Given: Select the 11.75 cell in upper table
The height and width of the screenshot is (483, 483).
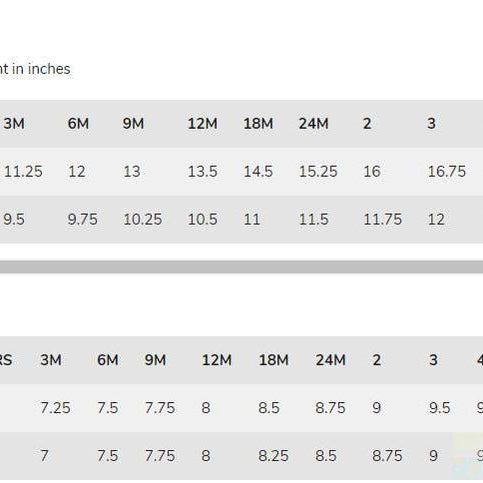Looking at the screenshot, I should [x=382, y=220].
